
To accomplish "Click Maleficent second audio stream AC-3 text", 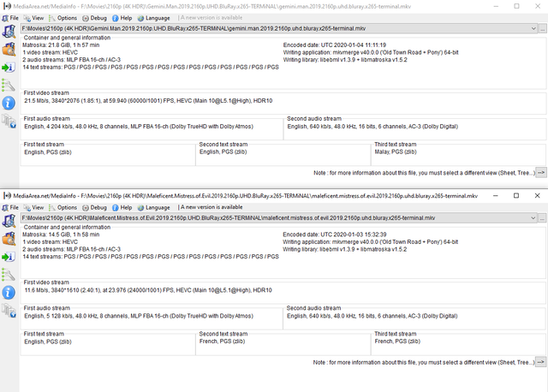I will (x=372, y=316).
